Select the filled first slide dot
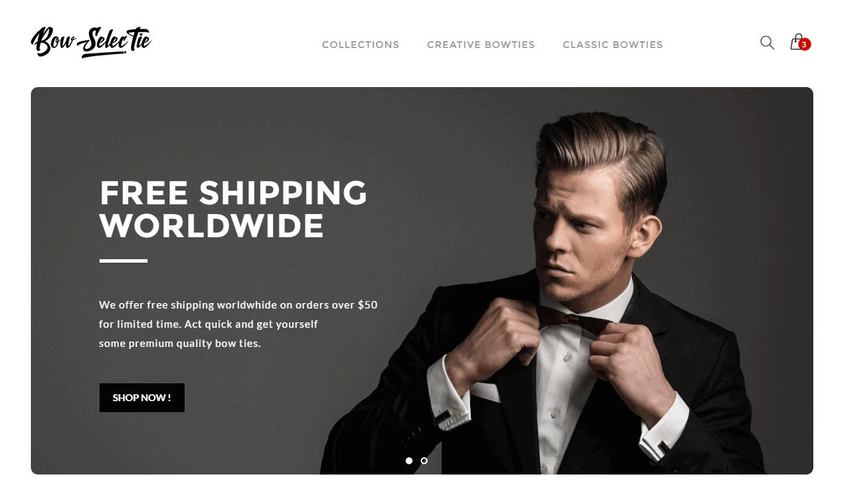849x504 pixels. pyautogui.click(x=409, y=461)
